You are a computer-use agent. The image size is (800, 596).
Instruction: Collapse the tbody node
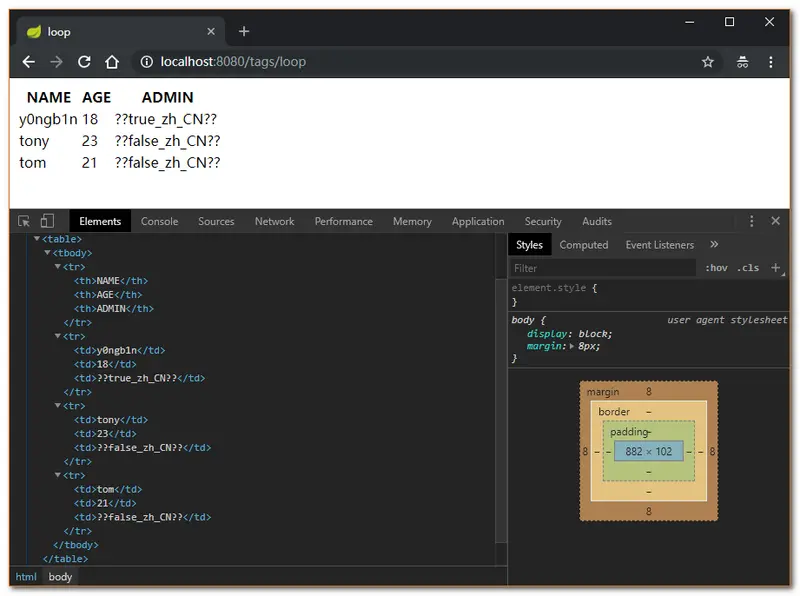47,253
